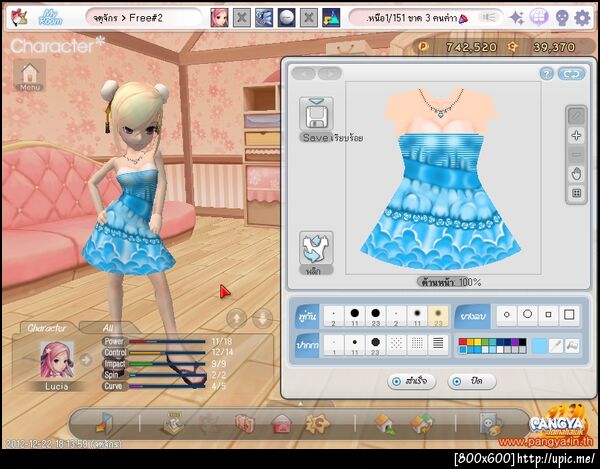Viewport: 600px width, 469px height.
Task: Click the sparkle stars icon in top bar
Action: (x=517, y=18)
